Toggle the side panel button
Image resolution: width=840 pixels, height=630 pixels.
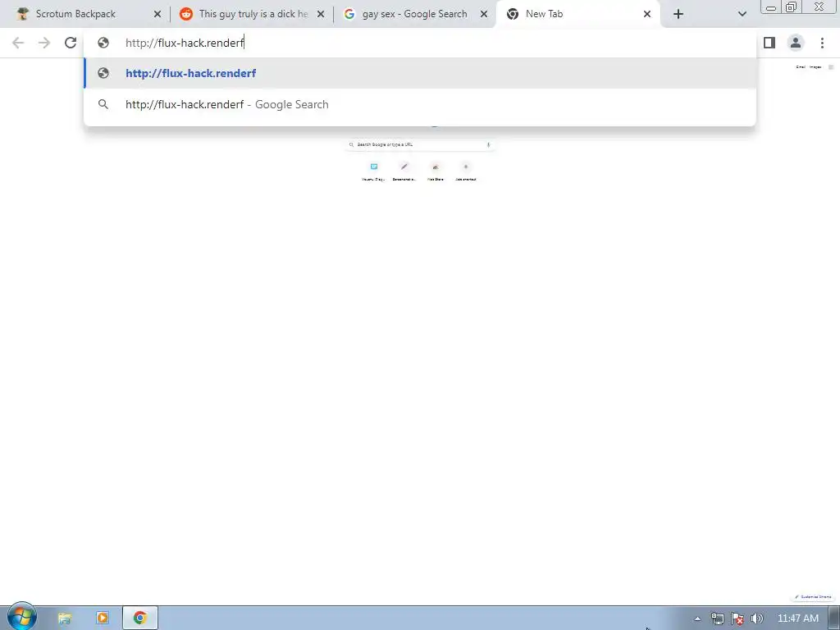(x=769, y=43)
